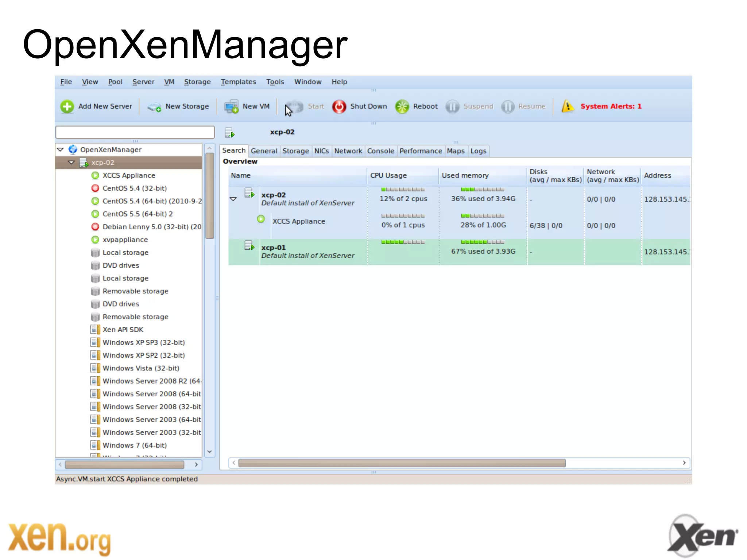Click the tree horizontal scrollbar thumb
Screen dimensions: 747x560
click(x=124, y=464)
